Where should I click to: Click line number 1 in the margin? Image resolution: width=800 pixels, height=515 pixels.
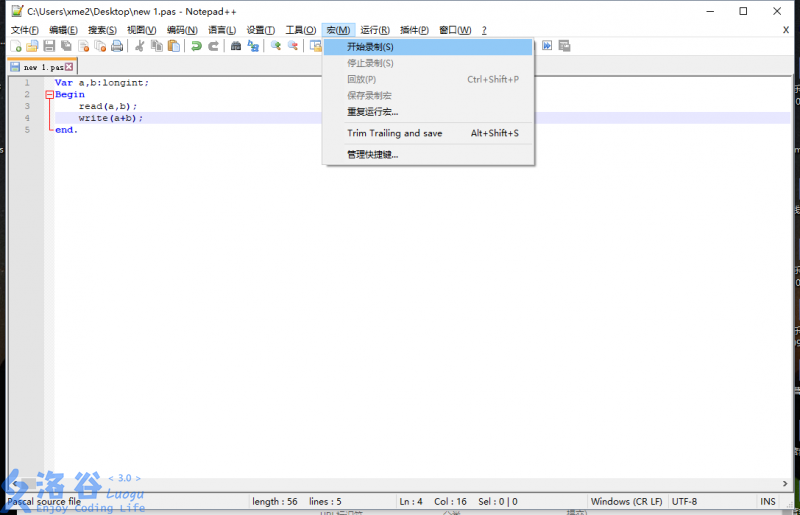(x=27, y=83)
